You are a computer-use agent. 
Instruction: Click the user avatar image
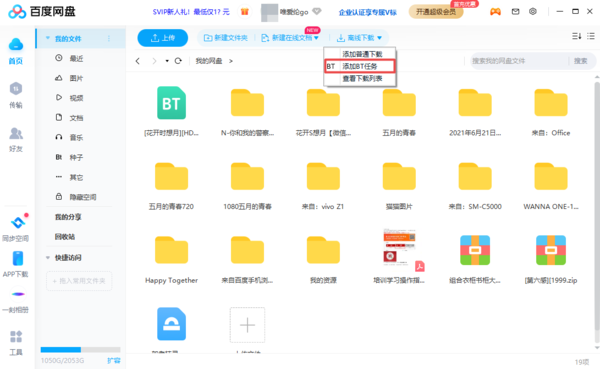(269, 12)
